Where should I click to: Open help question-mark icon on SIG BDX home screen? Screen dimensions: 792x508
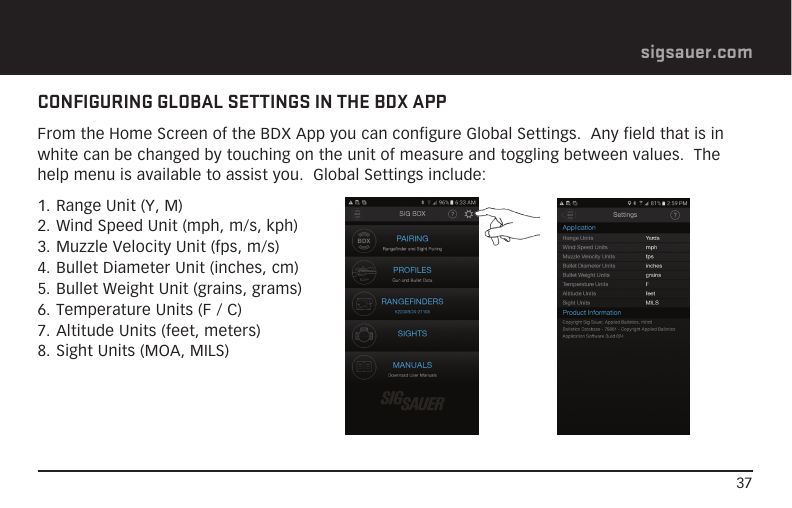(x=453, y=214)
